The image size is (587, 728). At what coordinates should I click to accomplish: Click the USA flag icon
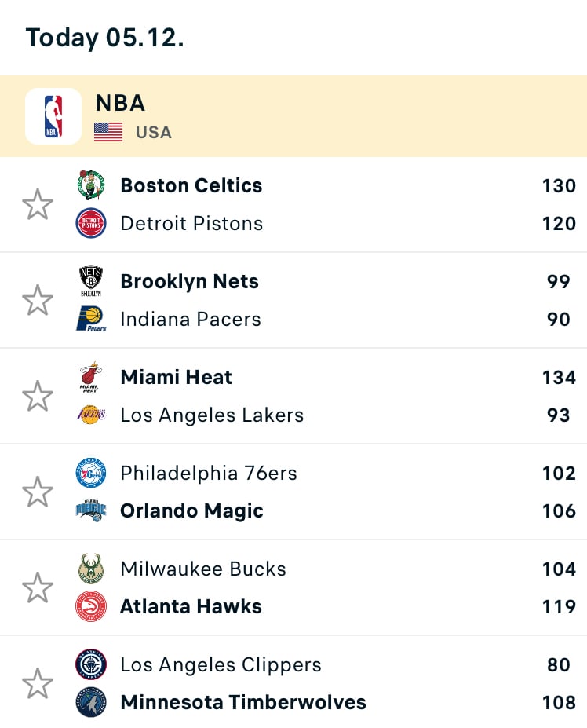tap(108, 132)
